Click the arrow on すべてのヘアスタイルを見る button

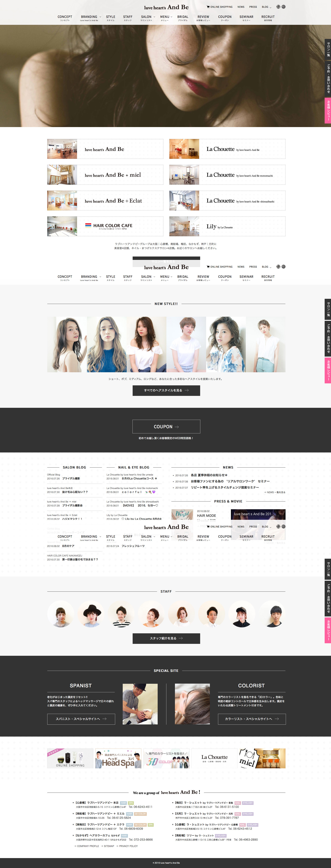(x=187, y=390)
